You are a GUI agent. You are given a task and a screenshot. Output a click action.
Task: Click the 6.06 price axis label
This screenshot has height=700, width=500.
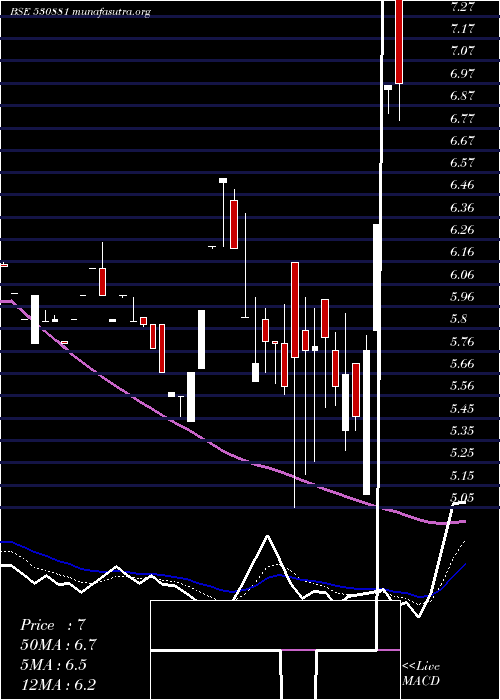pyautogui.click(x=462, y=275)
